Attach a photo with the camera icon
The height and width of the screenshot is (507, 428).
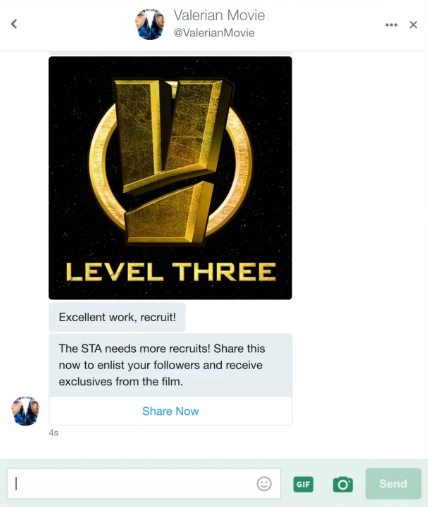tap(343, 484)
